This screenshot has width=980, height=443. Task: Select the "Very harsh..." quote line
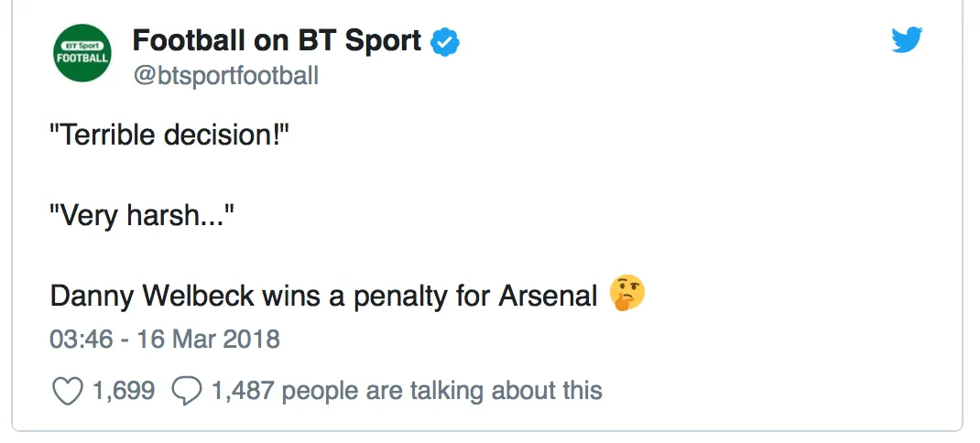141,216
